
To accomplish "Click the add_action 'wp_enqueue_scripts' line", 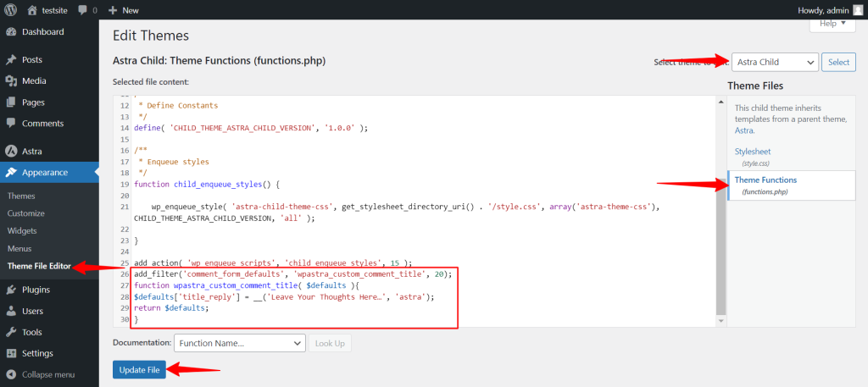I will pos(274,263).
